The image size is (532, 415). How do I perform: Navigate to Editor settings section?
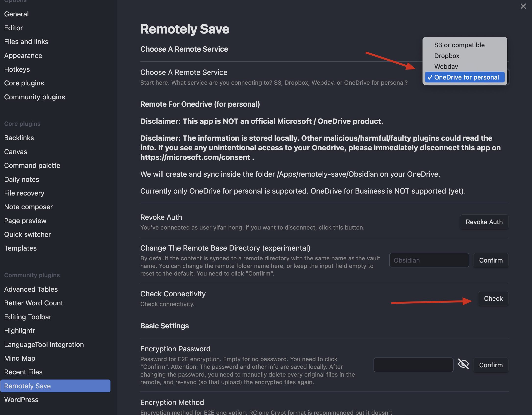point(13,28)
